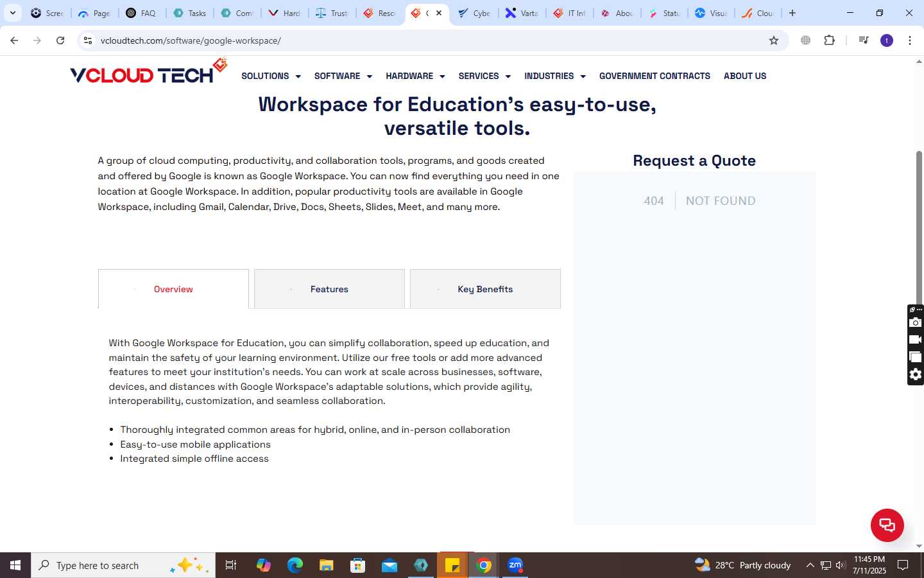This screenshot has height=578, width=924.
Task: Switch to the Page tab
Action: [94, 13]
